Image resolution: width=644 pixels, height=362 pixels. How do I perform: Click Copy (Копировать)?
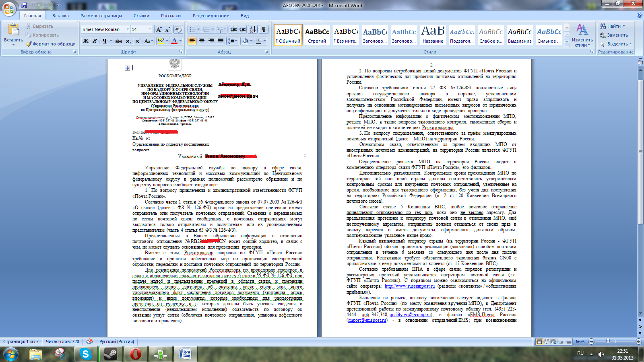pyautogui.click(x=42, y=35)
